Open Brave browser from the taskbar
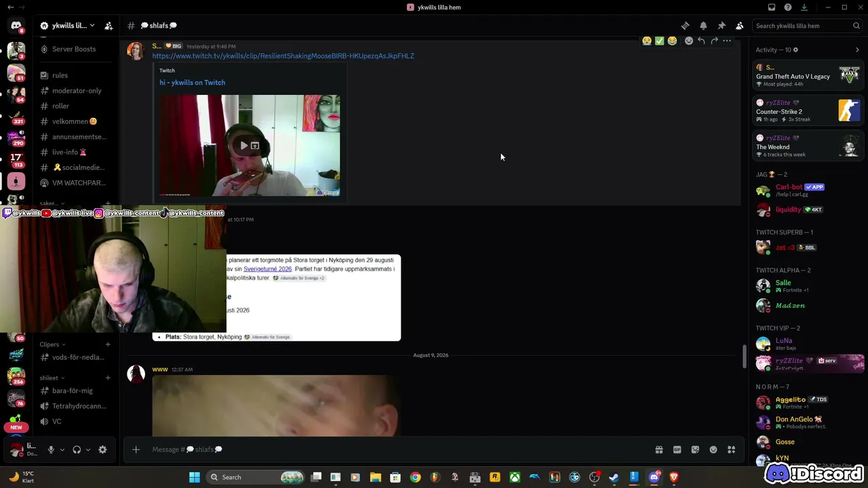 tap(674, 477)
